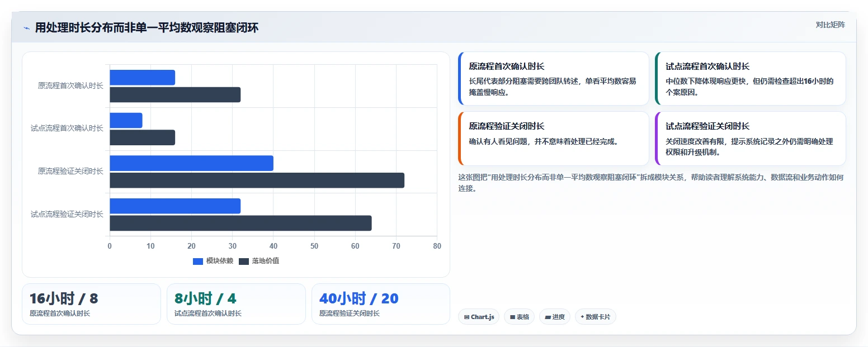868x347 pixels.
Task: Click the x-axis tick 60
Action: (355, 246)
